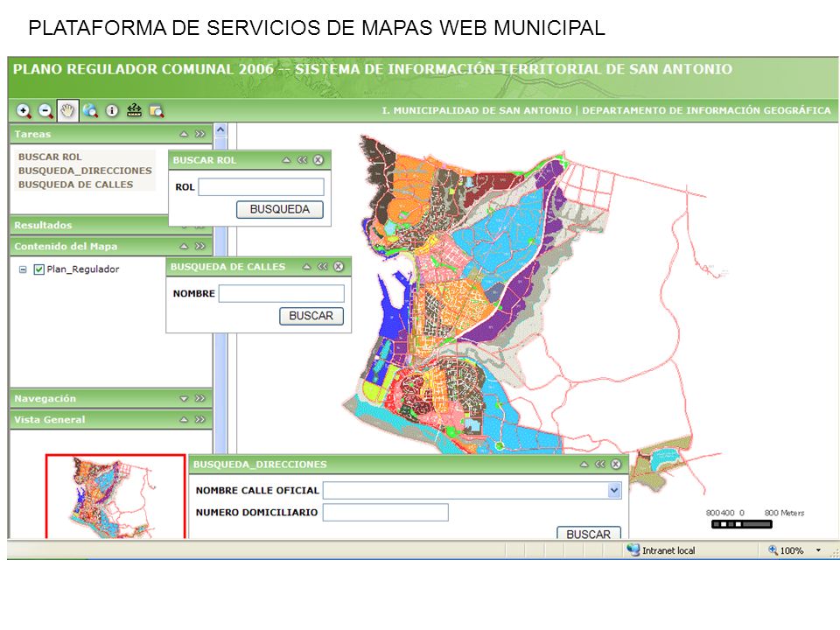Viewport: 840px width, 630px height.
Task: Click the ROL input field
Action: [x=262, y=187]
